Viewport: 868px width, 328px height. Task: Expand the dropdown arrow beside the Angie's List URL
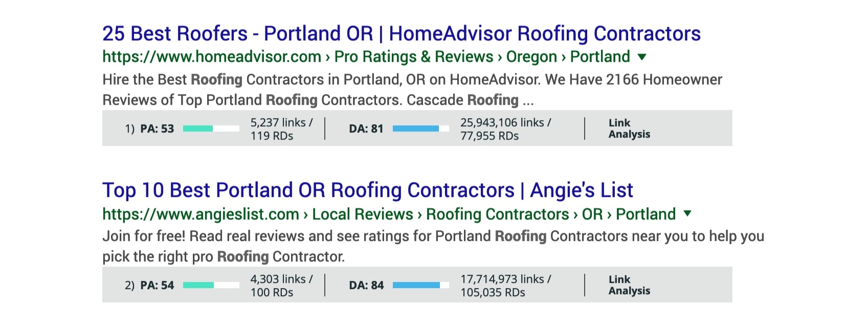click(x=687, y=213)
